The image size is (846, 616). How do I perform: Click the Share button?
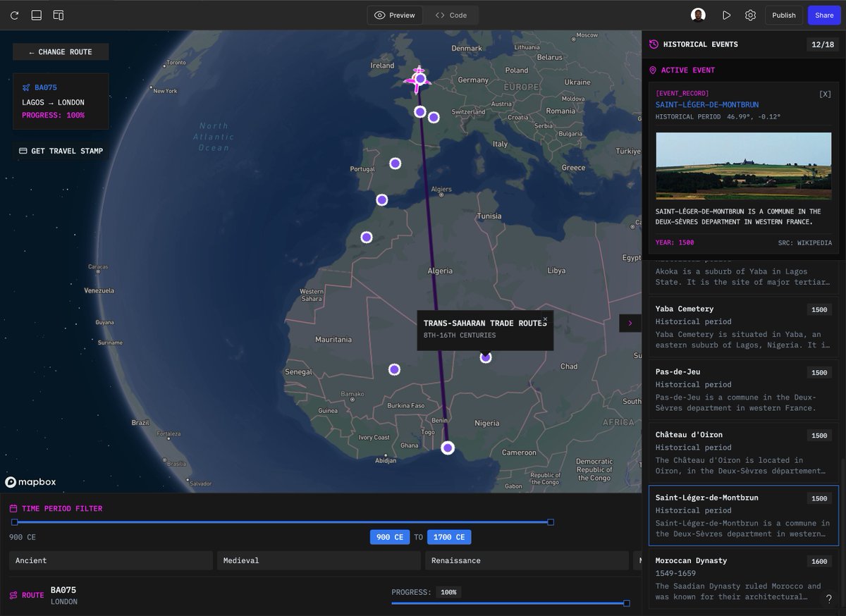point(824,15)
